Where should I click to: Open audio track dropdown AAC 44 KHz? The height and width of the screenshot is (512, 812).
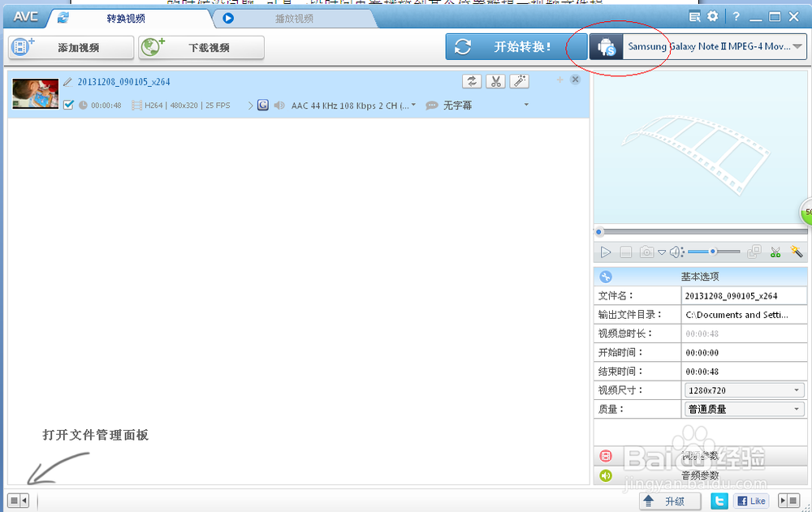point(353,105)
